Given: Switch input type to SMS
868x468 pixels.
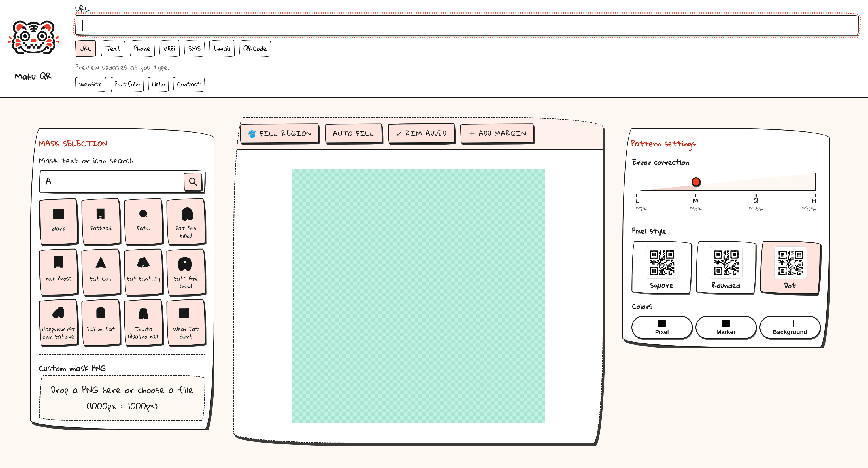Looking at the screenshot, I should click(x=194, y=48).
